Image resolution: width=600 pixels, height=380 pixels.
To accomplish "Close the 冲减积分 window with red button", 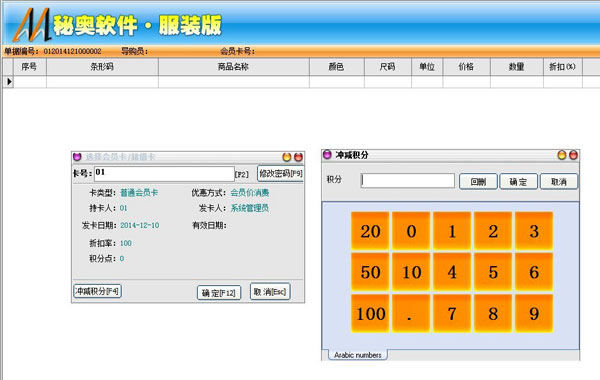I will pos(573,155).
